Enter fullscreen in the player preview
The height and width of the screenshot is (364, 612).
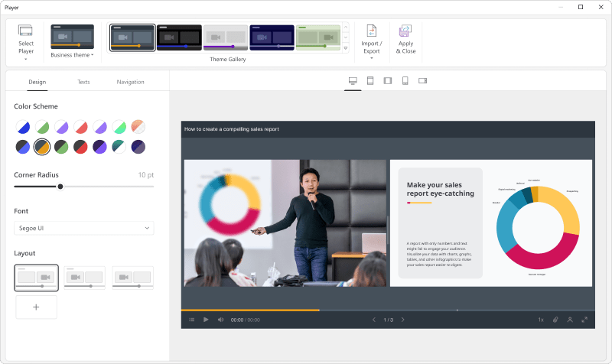pyautogui.click(x=584, y=320)
